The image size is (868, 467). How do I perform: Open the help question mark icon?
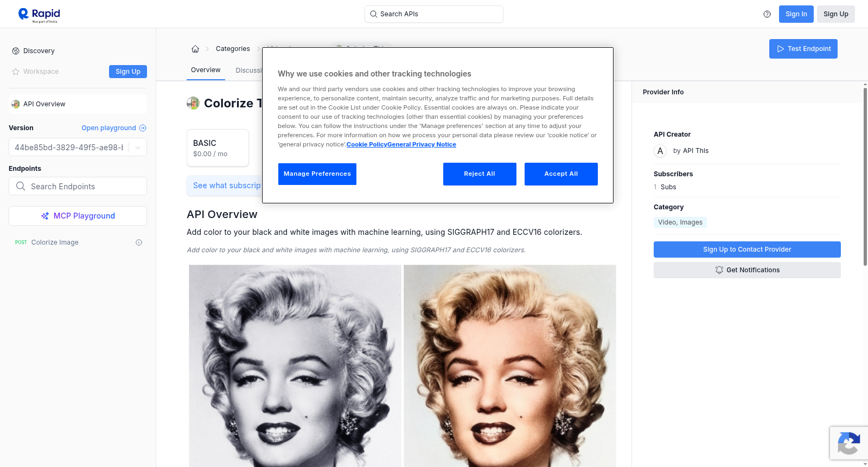[x=767, y=14]
